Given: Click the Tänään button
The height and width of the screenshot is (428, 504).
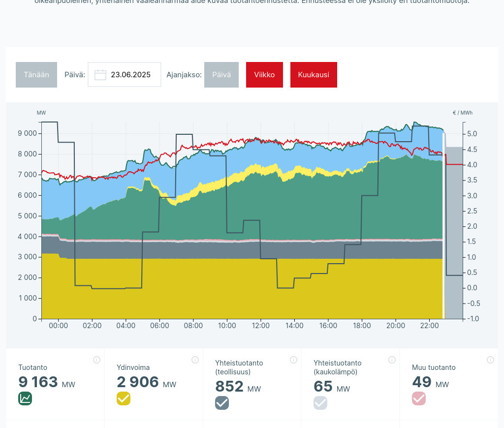Looking at the screenshot, I should [x=36, y=75].
